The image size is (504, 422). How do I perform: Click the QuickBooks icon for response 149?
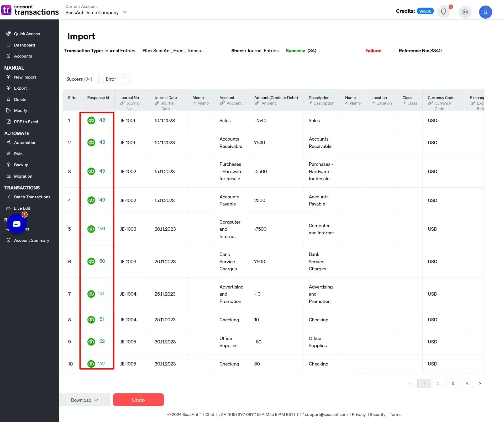[x=91, y=171]
